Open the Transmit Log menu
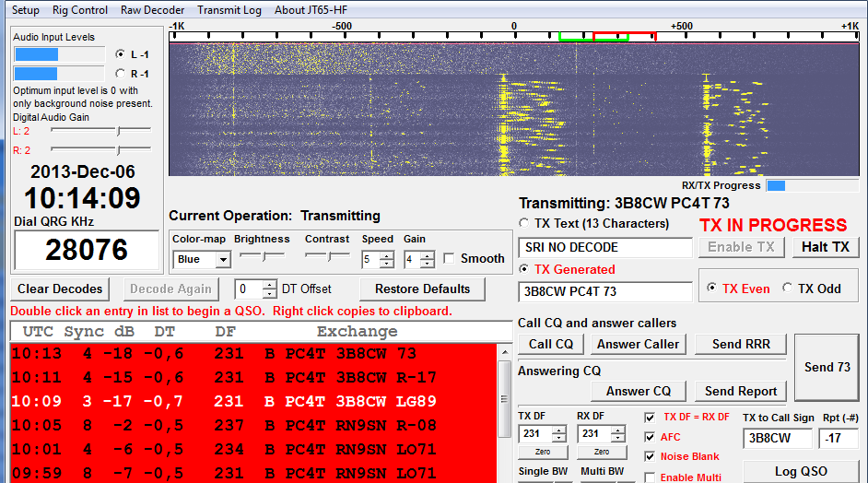 229,10
